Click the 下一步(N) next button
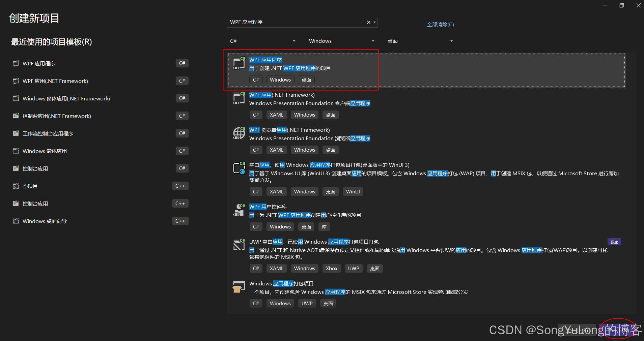644x341 pixels. point(618,331)
